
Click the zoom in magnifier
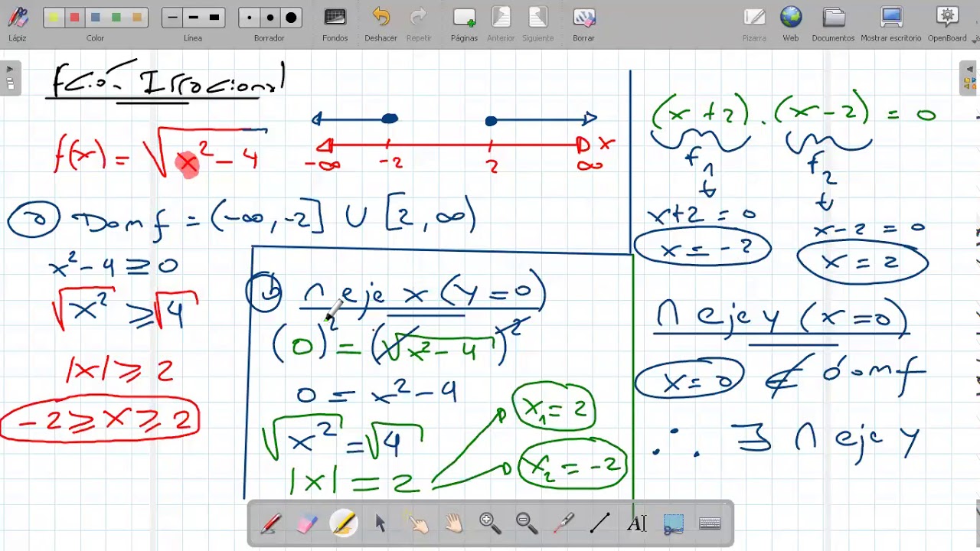(x=490, y=523)
